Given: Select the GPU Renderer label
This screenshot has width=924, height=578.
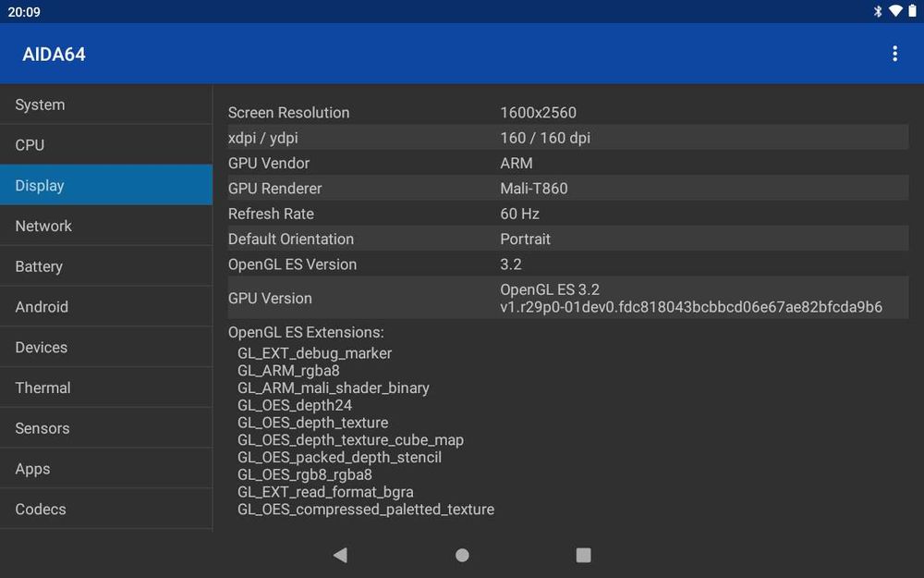Looking at the screenshot, I should click(275, 189).
